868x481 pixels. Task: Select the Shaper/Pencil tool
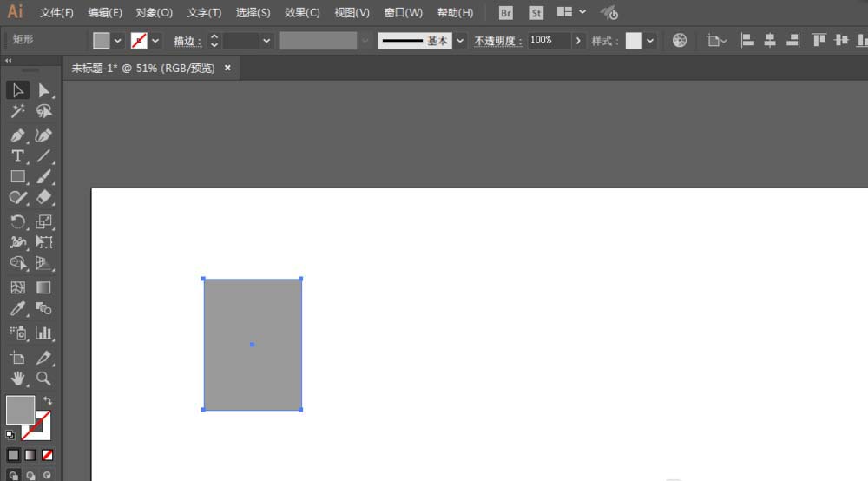(17, 198)
